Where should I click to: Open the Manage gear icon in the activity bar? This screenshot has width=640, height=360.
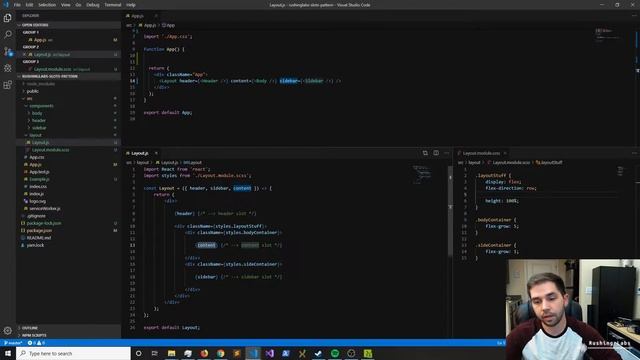click(8, 330)
